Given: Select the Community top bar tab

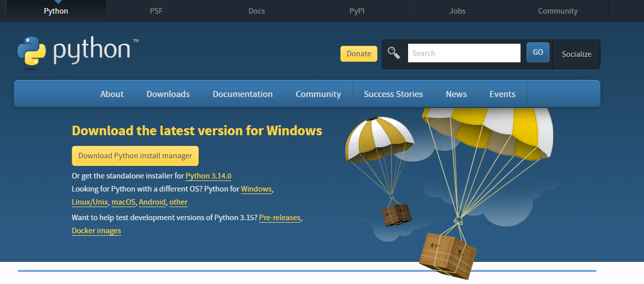Looking at the screenshot, I should (x=558, y=11).
